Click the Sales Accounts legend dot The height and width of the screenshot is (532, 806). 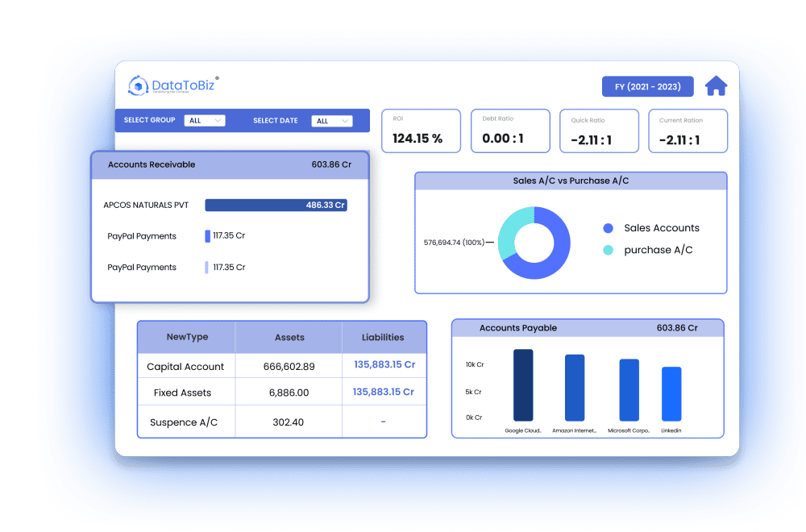tap(609, 228)
